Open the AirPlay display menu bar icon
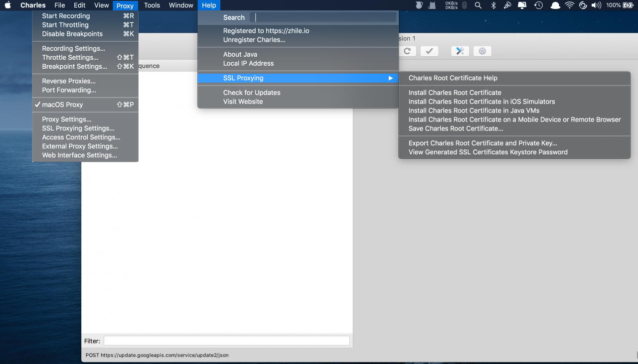This screenshot has width=638, height=364. click(522, 5)
